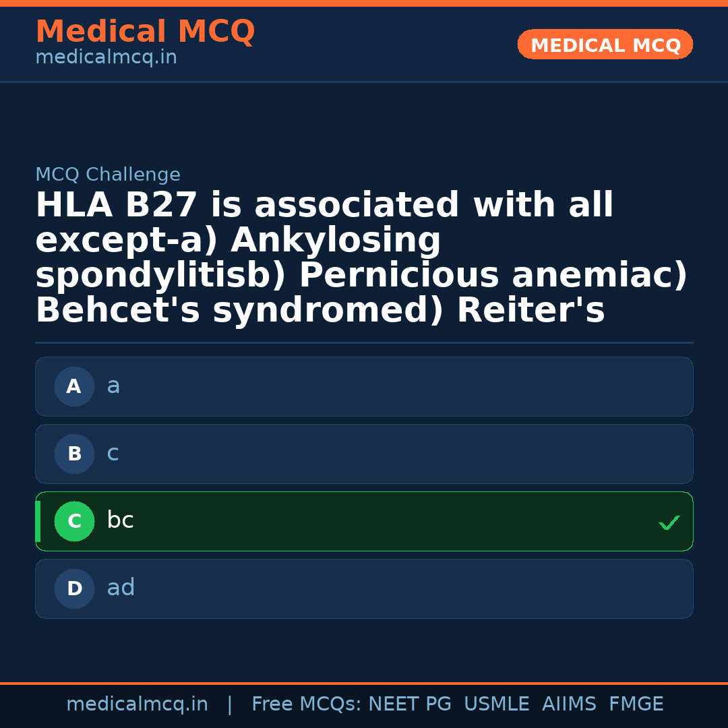The height and width of the screenshot is (728, 728).
Task: Click USMLE in the footer
Action: (496, 704)
